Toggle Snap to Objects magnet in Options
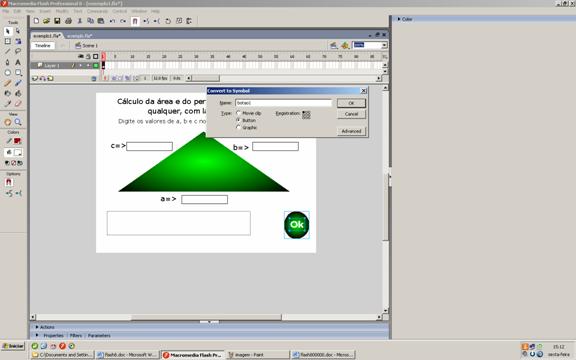 coord(9,182)
